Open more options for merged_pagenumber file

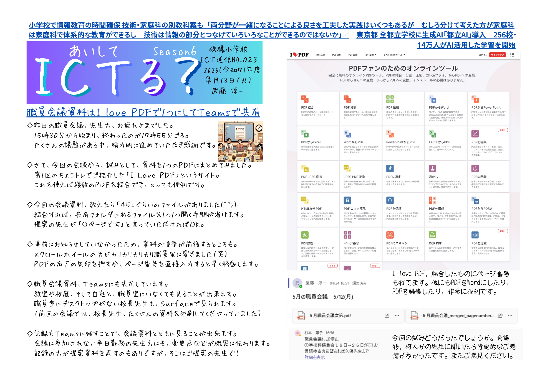[510, 315]
